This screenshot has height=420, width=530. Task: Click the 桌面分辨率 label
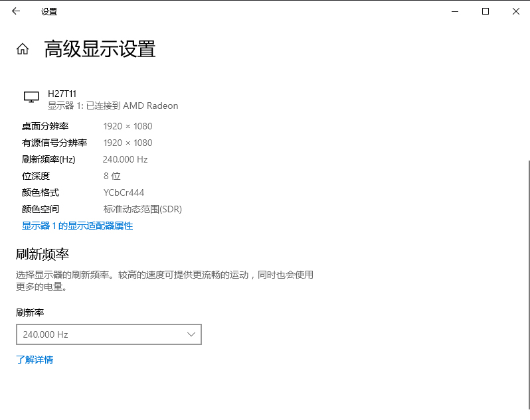coord(45,126)
